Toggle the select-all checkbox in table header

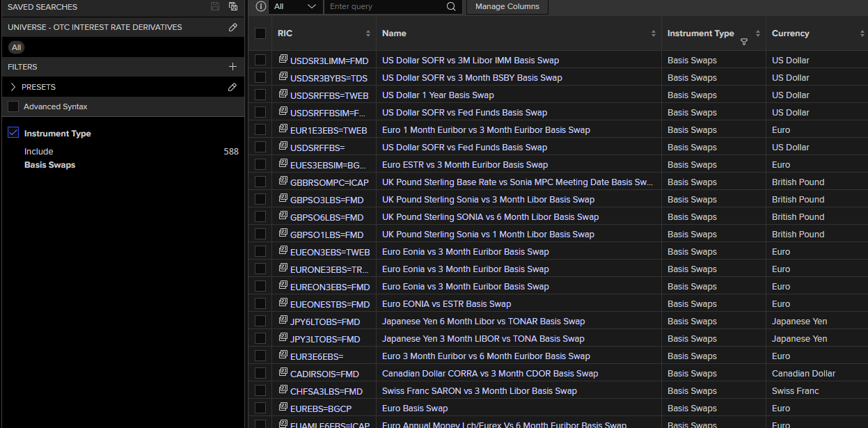pyautogui.click(x=260, y=33)
